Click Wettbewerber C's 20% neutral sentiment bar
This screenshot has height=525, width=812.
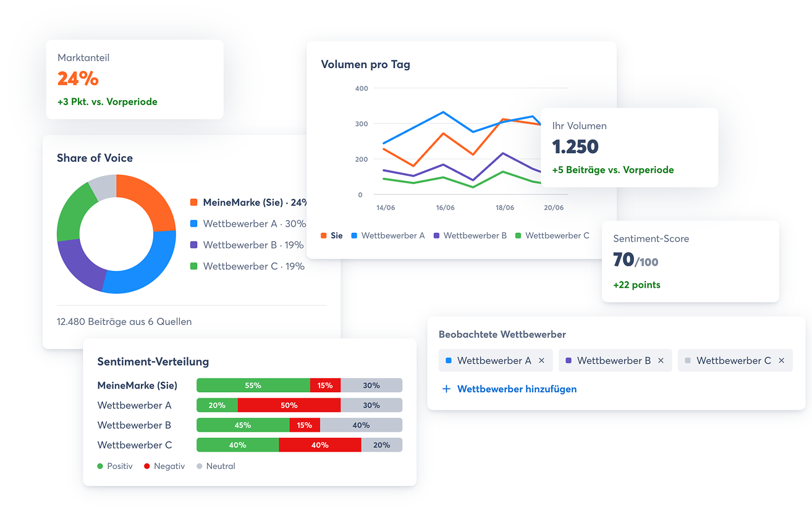[x=382, y=445]
